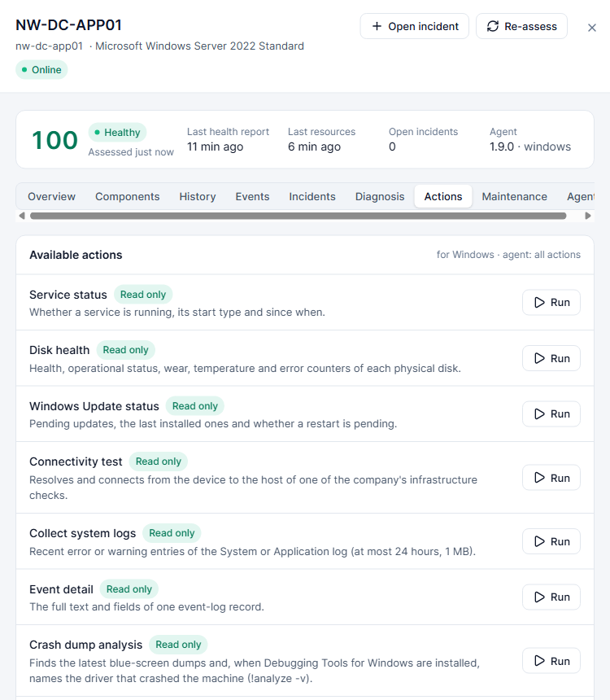Screen dimensions: 610x700
Task: Click the Online status badge
Action: [x=41, y=70]
